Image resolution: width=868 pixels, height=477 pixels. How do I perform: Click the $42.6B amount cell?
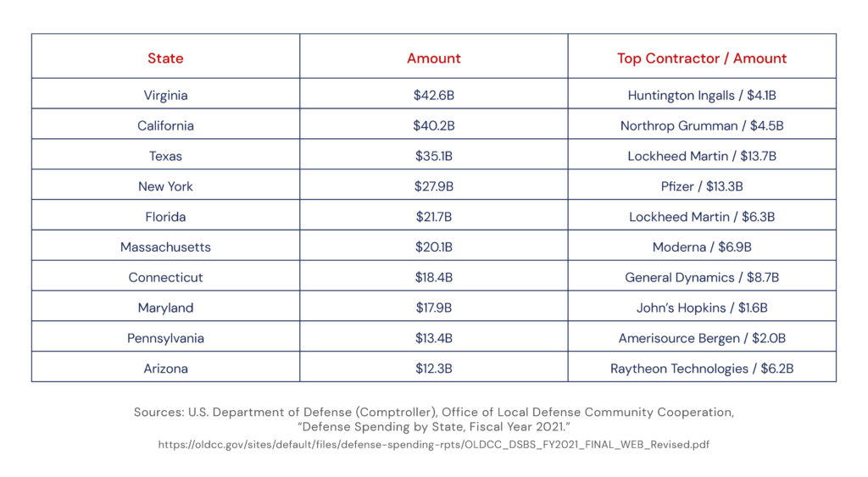pos(433,95)
